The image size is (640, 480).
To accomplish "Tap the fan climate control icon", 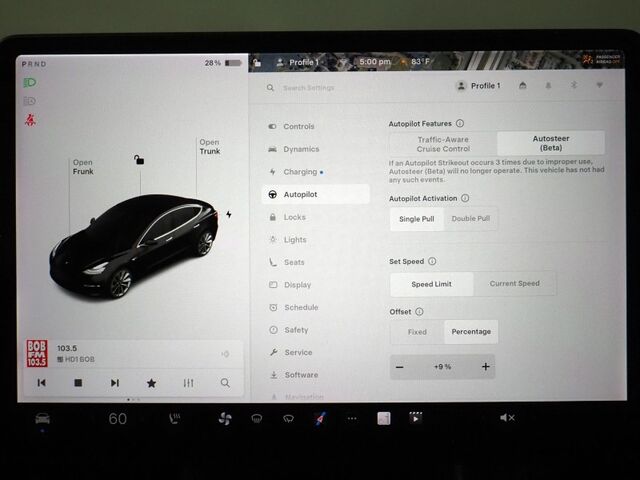I will pyautogui.click(x=225, y=418).
